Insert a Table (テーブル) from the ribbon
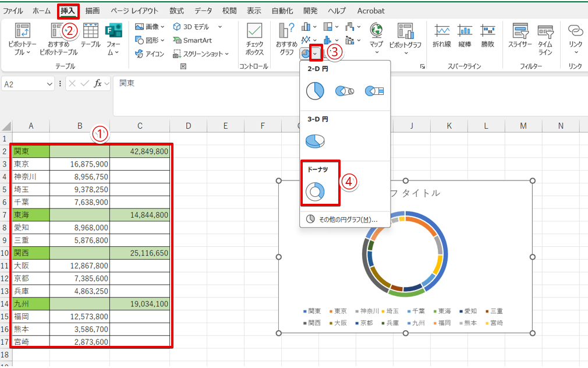The height and width of the screenshot is (368, 588). tap(90, 38)
